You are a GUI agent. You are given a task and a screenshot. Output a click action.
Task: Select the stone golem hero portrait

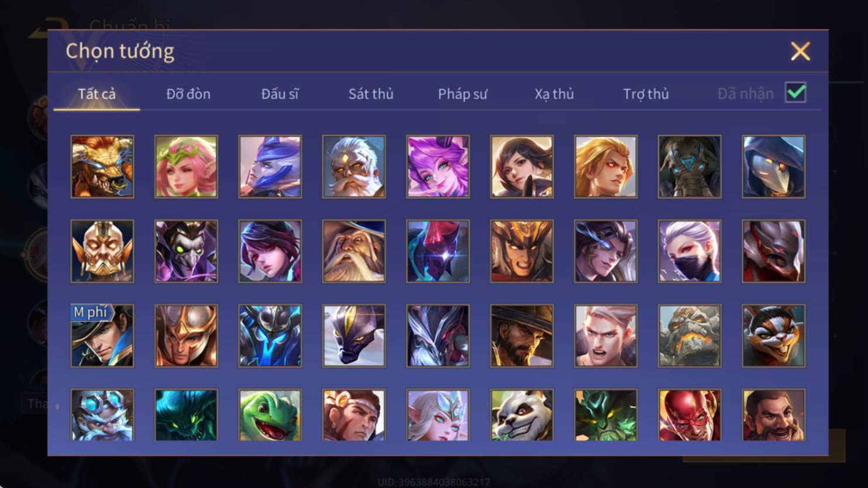(x=690, y=335)
